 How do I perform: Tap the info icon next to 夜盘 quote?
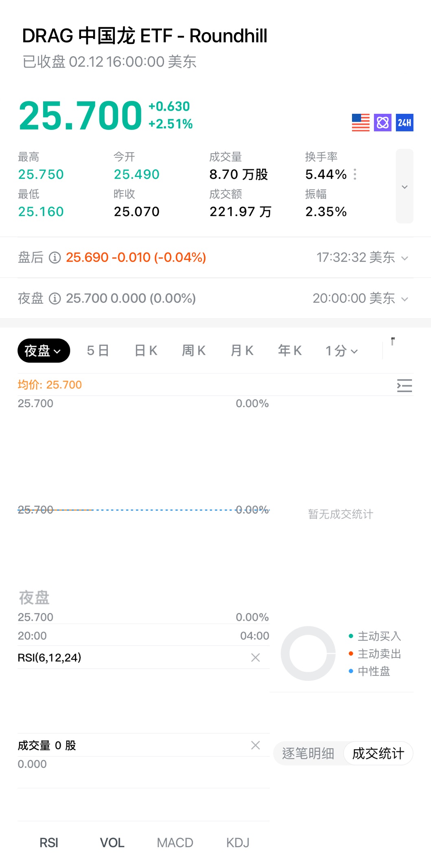pyautogui.click(x=55, y=299)
